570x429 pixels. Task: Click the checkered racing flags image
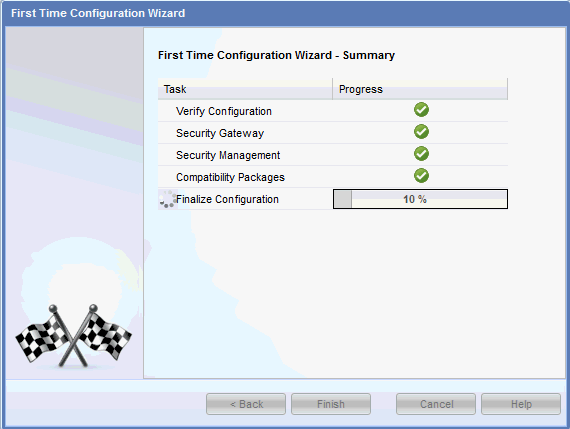pyautogui.click(x=73, y=336)
